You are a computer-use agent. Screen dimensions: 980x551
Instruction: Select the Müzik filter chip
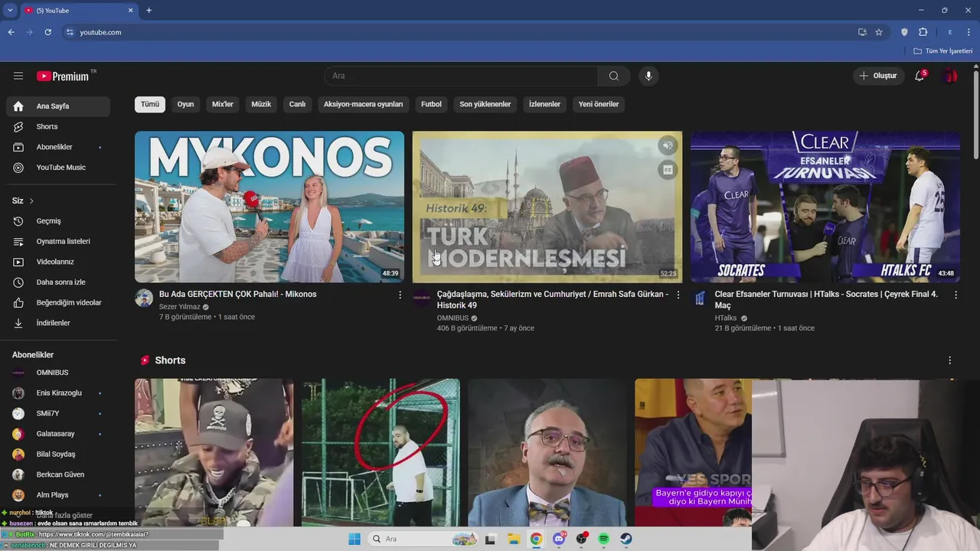(261, 104)
